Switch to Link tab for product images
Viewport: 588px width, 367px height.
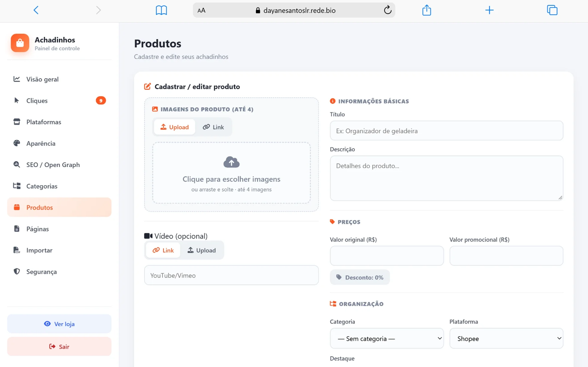[213, 127]
